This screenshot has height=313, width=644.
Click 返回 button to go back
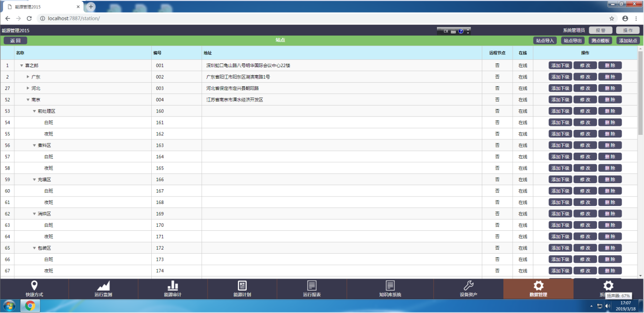click(x=15, y=41)
